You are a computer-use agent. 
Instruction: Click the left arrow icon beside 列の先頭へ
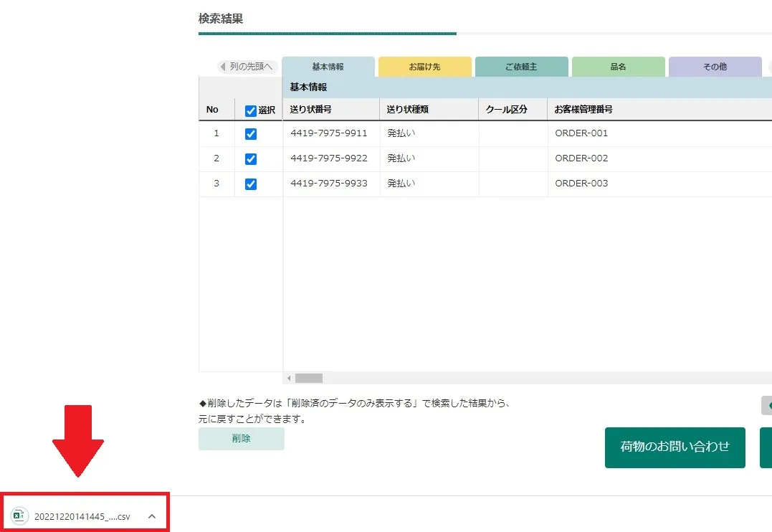pos(223,67)
